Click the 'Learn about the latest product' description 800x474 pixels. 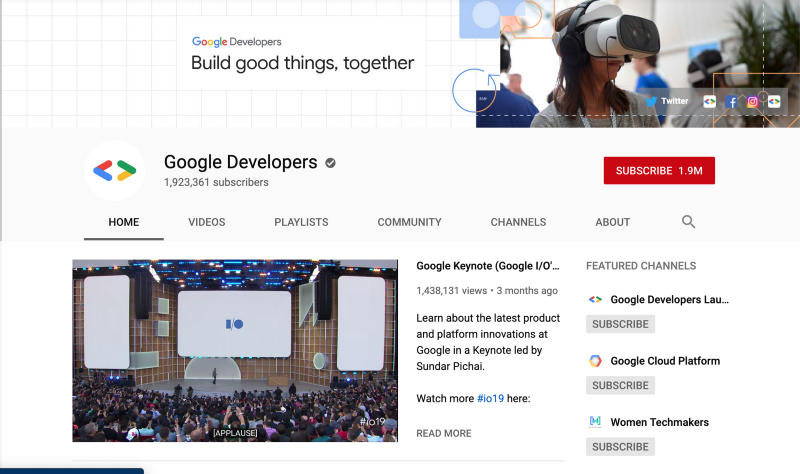[x=488, y=342]
